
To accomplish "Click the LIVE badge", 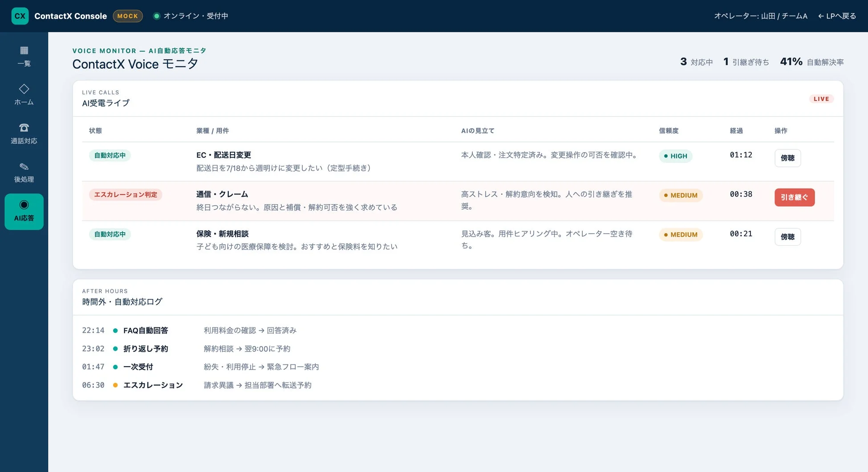I will click(x=821, y=99).
